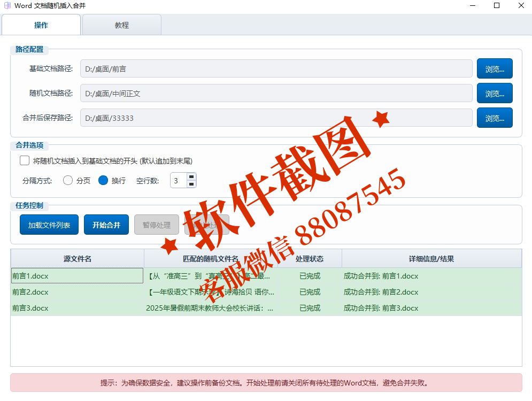Select the 前言2.docx table row
This screenshot has height=401, width=532.
(78, 292)
